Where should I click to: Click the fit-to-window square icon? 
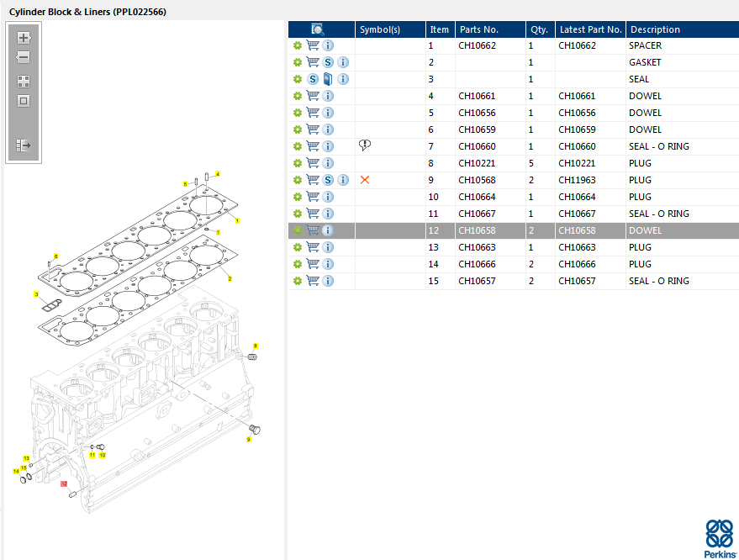24,102
